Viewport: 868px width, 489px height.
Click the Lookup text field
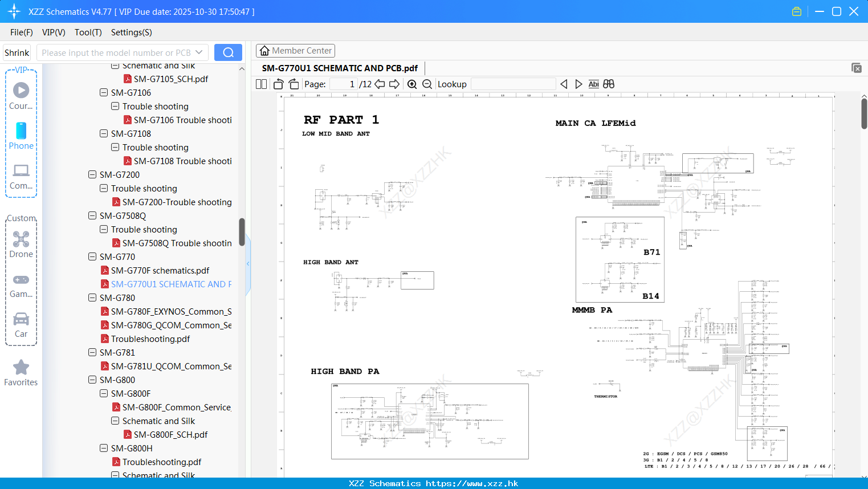pos(513,84)
